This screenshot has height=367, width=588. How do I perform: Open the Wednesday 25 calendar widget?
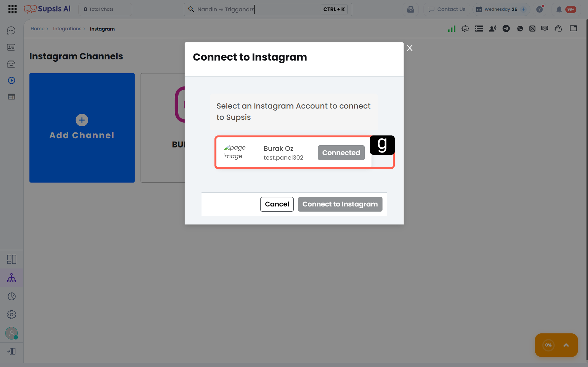click(501, 9)
